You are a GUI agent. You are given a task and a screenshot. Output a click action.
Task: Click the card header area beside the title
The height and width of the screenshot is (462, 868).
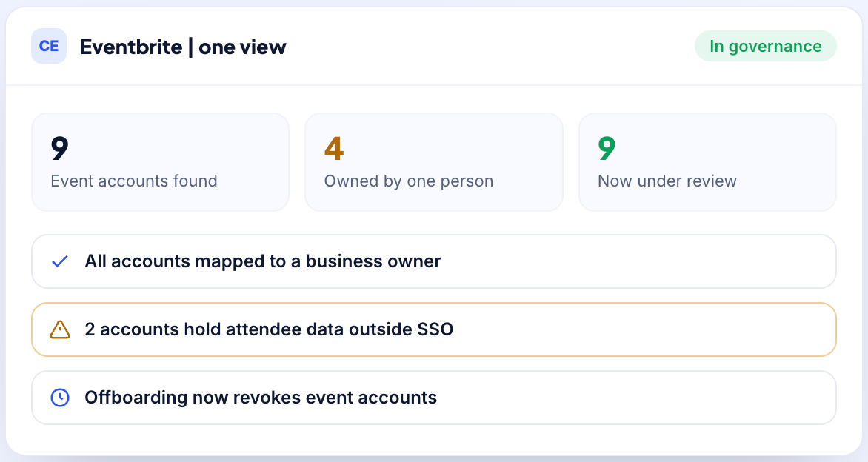(490, 46)
